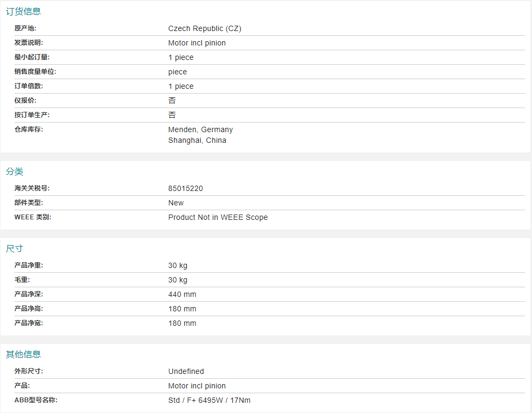Click the 其他信息 section heading
This screenshot has height=413, width=532.
24,354
